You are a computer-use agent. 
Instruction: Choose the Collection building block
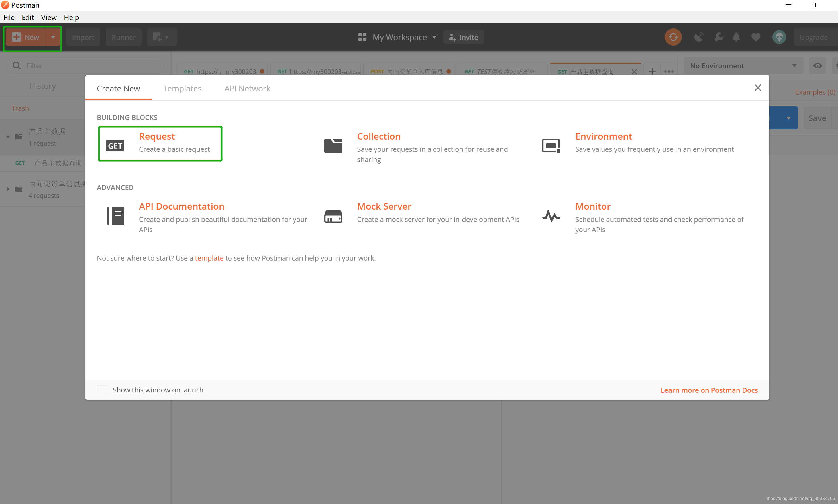coord(379,136)
